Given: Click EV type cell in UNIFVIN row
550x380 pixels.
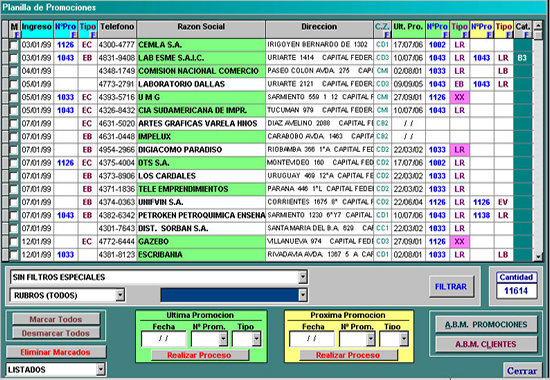Looking at the screenshot, I should (x=503, y=202).
